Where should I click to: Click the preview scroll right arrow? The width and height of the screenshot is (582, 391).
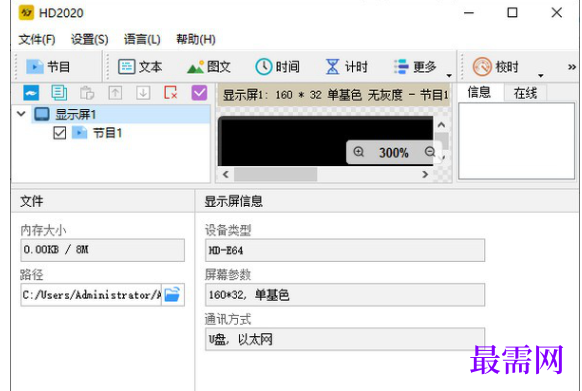click(x=425, y=174)
